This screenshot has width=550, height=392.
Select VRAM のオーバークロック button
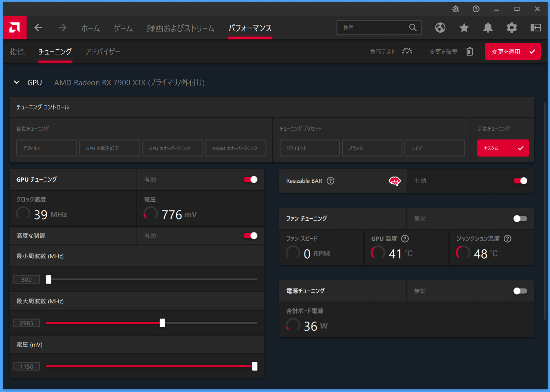(x=236, y=148)
